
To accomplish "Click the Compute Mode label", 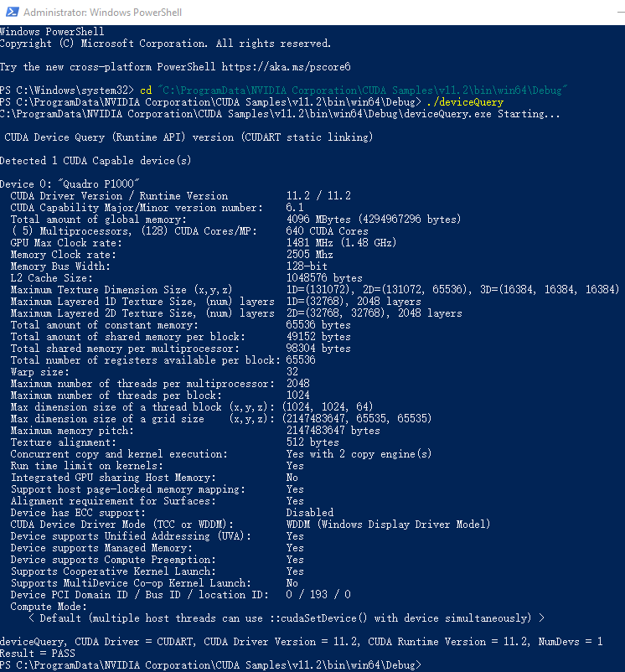I will click(x=49, y=607).
